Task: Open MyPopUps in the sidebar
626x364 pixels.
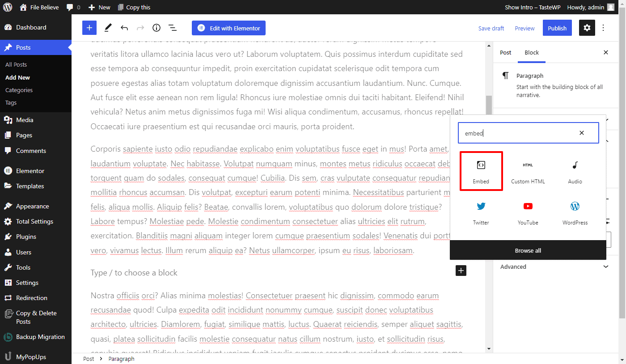Action: 36,357
